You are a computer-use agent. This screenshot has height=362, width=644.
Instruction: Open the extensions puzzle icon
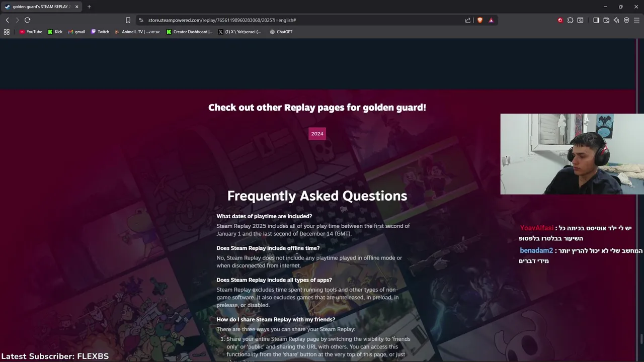coord(570,20)
